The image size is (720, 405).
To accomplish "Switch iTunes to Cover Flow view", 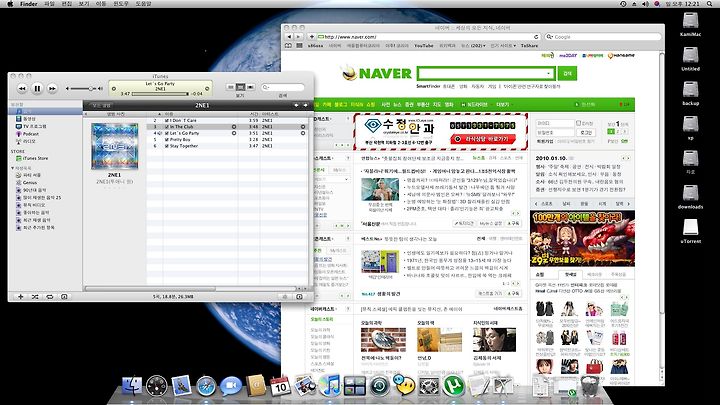I will [x=250, y=87].
